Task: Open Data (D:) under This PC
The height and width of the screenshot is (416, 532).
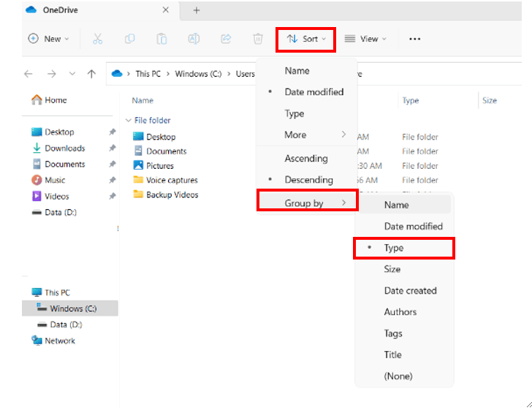Action: (60, 325)
